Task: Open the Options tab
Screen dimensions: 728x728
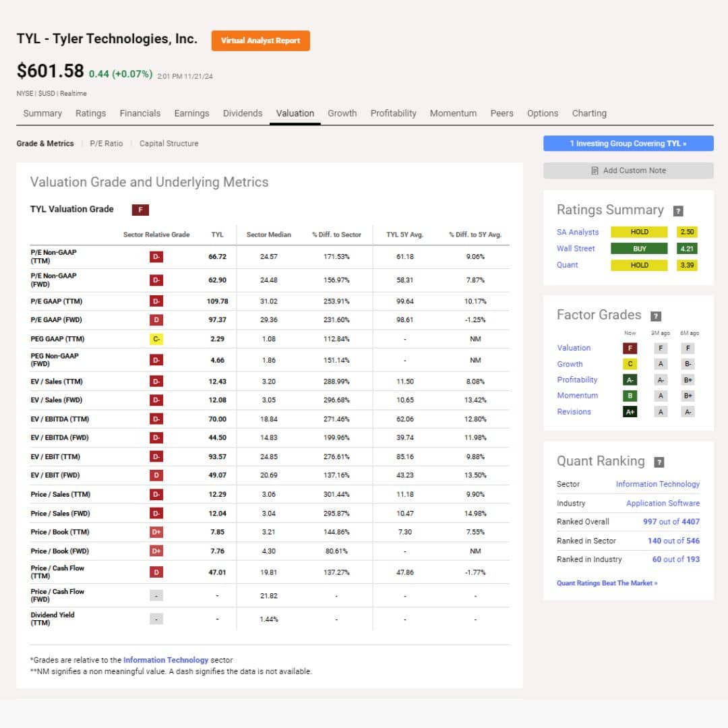Action: coord(542,113)
